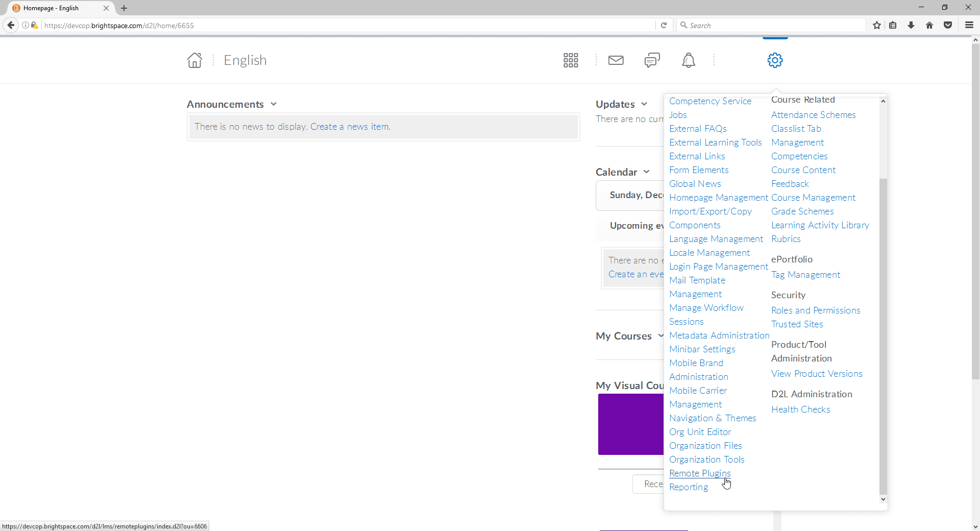Open Roles and Permissions under Security
The height and width of the screenshot is (531, 980).
tap(815, 310)
